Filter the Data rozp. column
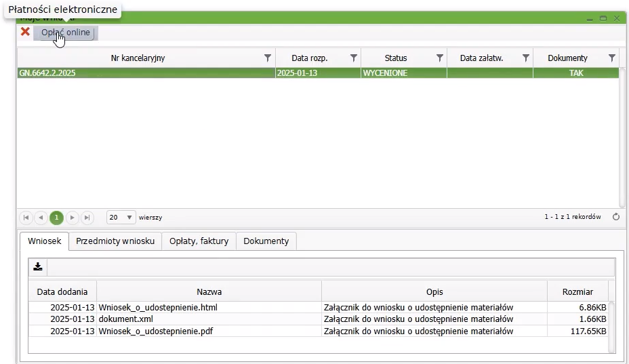The height and width of the screenshot is (364, 629). click(x=353, y=58)
